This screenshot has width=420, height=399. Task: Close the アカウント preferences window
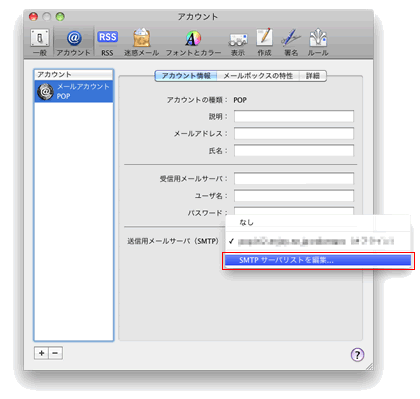tap(33, 16)
